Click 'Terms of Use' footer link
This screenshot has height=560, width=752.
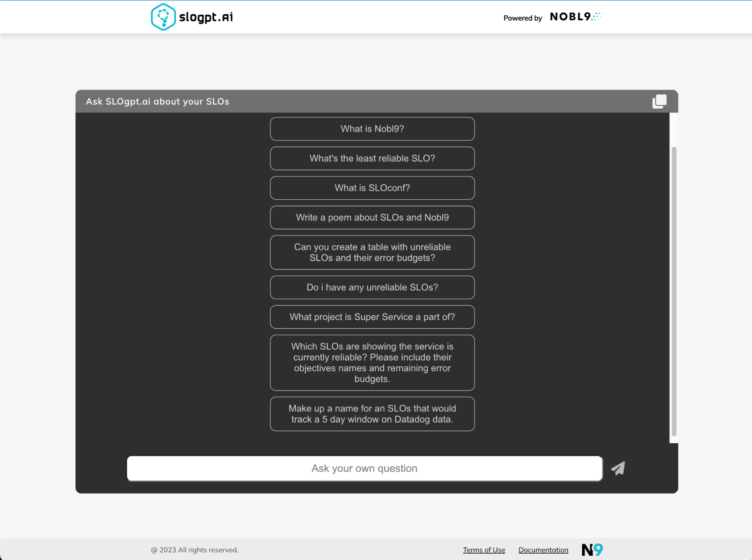click(x=484, y=549)
